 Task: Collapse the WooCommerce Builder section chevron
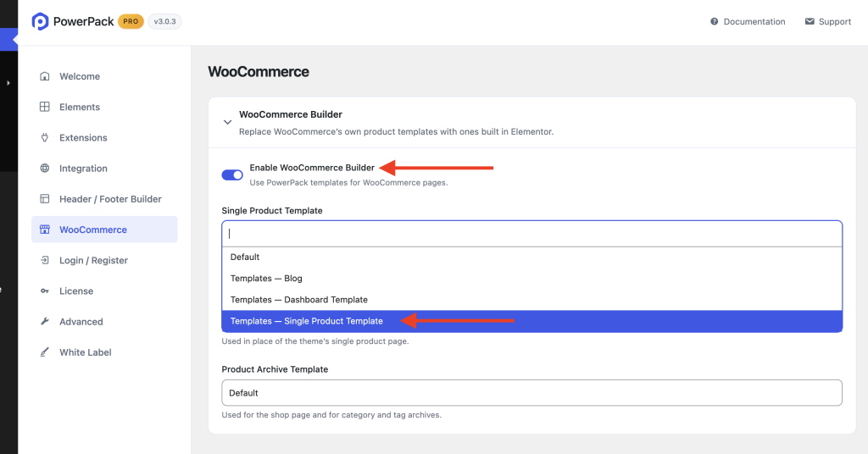pos(227,122)
